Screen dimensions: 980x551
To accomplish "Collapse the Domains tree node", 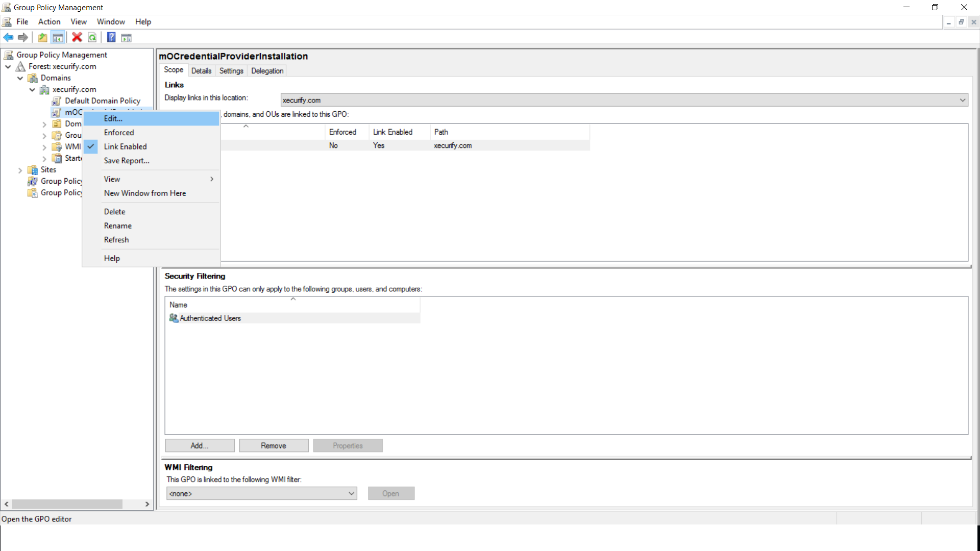I will pyautogui.click(x=20, y=78).
